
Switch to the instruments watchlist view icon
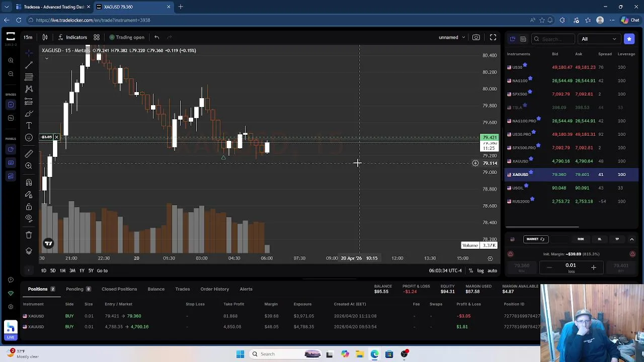pos(513,39)
